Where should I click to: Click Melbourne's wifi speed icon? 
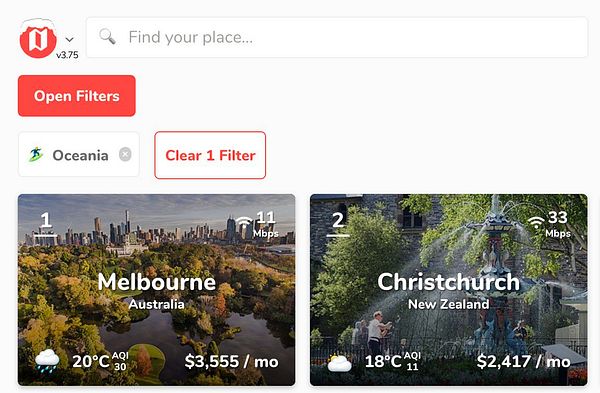point(244,222)
